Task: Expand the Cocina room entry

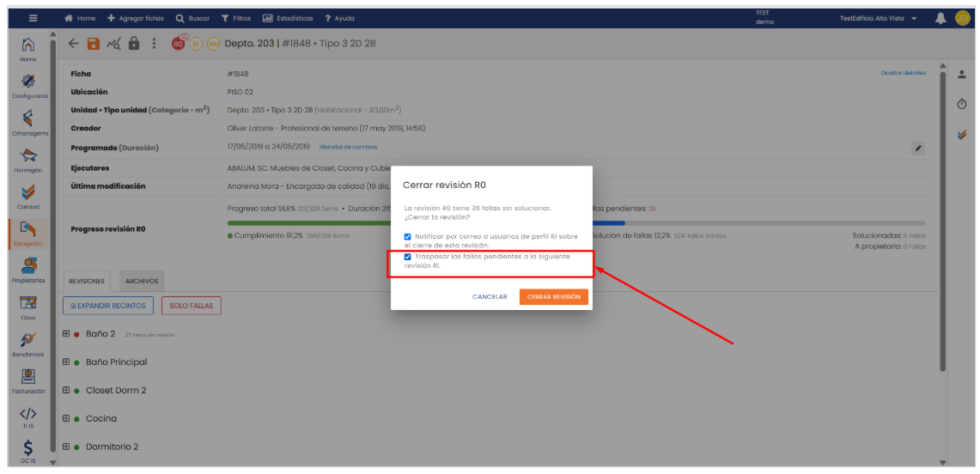Action: pyautogui.click(x=66, y=418)
